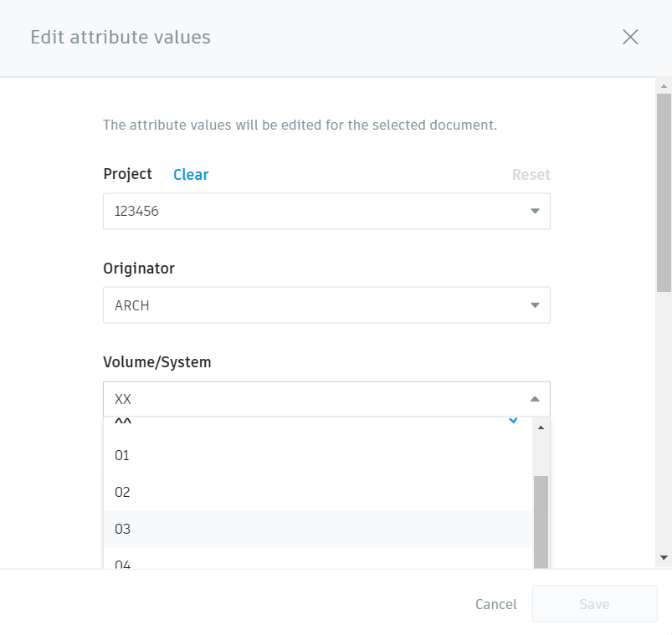Click the Originator dropdown caret arrow
Viewport: 672px width, 635px height.
[535, 305]
